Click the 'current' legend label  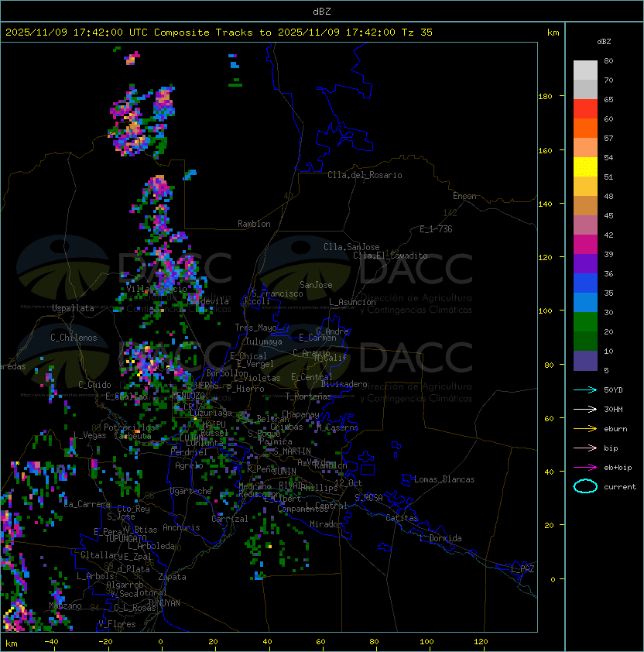coord(620,487)
